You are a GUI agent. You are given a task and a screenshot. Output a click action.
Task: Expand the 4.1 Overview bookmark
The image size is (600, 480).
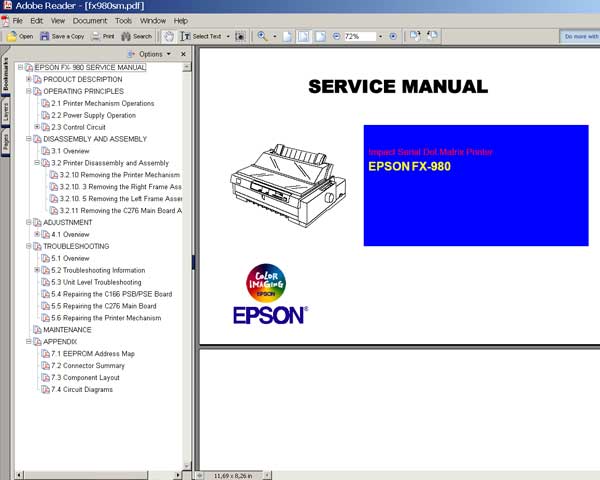click(37, 234)
